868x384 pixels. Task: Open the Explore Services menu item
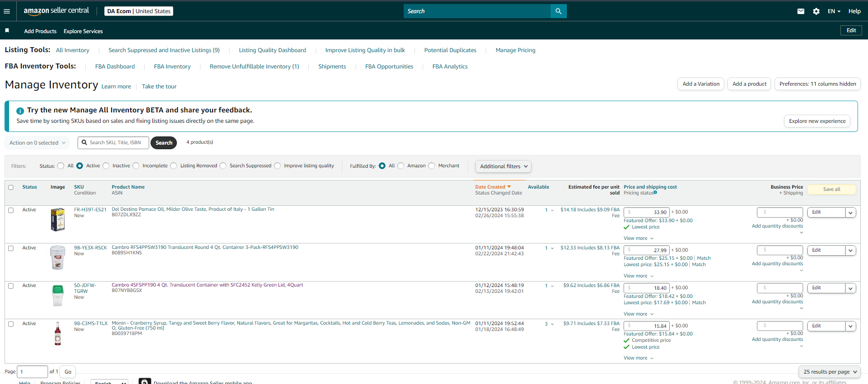83,31
